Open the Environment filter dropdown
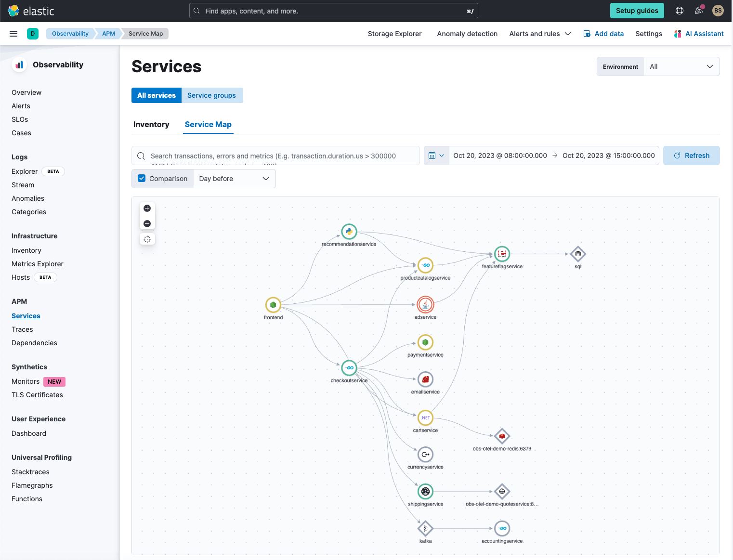The image size is (733, 560). 681,66
